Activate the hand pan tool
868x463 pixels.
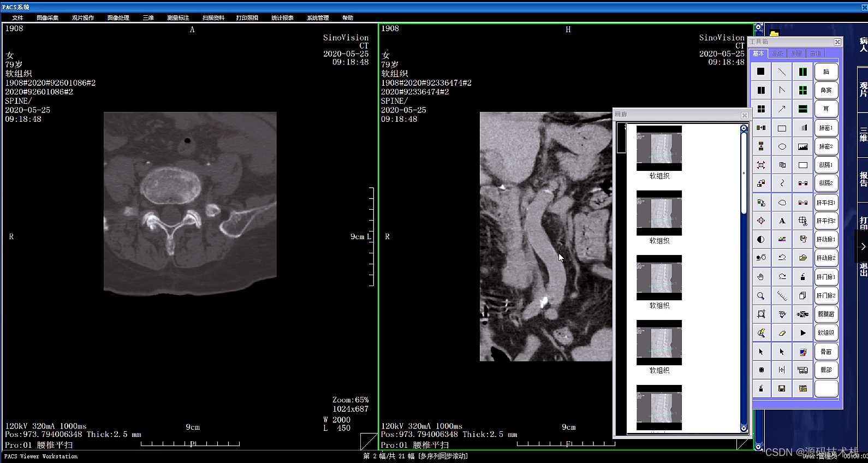tap(761, 277)
